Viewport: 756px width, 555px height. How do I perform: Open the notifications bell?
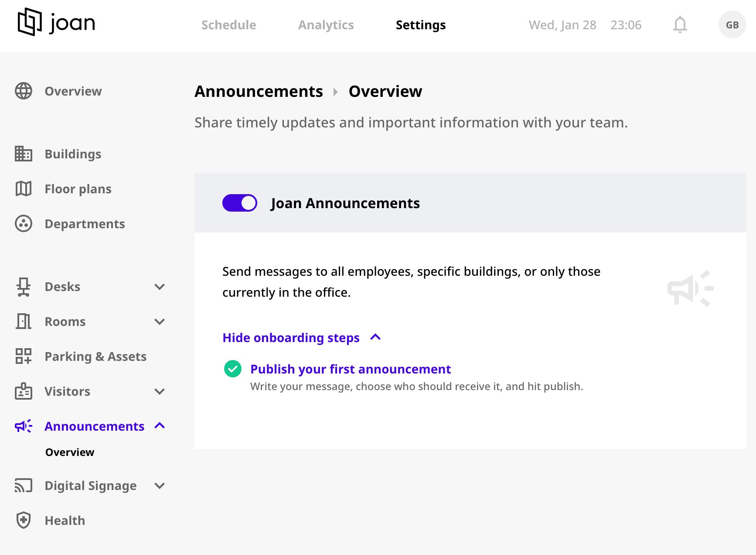(x=680, y=24)
